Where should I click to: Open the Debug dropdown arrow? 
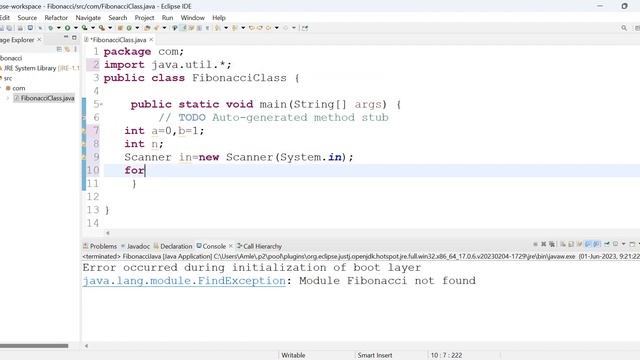click(58, 28)
